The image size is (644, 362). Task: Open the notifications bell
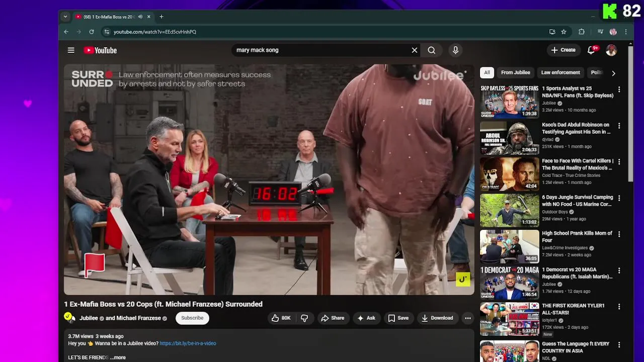pyautogui.click(x=592, y=50)
